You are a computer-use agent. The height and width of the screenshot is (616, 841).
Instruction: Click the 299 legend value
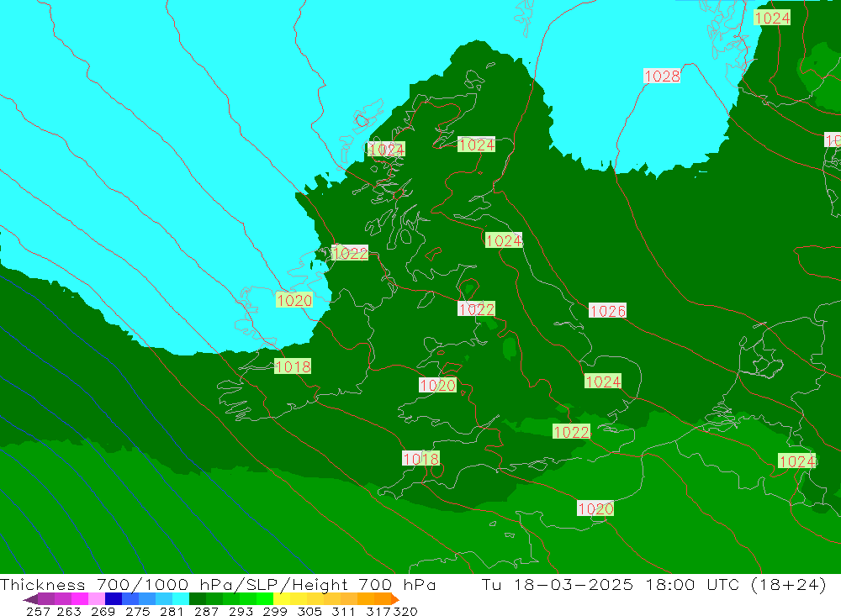pyautogui.click(x=275, y=612)
